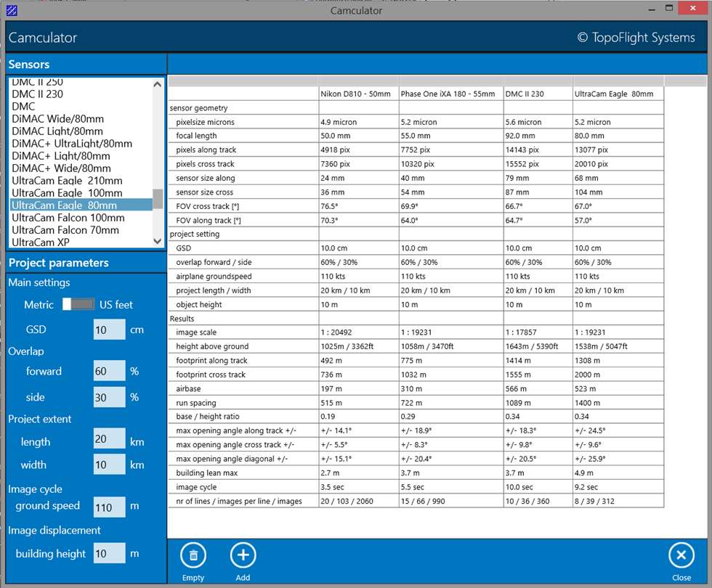Click the '1 : 20492' image scale cell
Screen dimensions: 712x588
pyautogui.click(x=359, y=332)
